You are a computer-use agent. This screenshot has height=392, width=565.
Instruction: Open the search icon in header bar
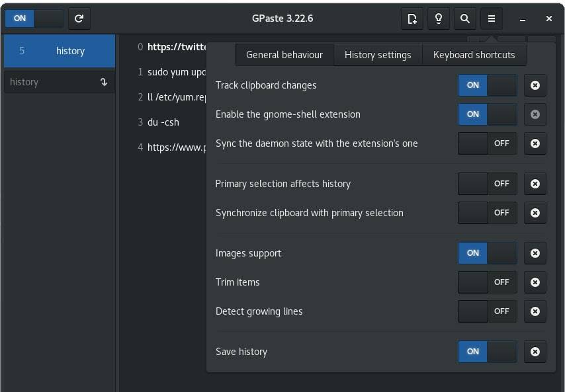pos(464,19)
